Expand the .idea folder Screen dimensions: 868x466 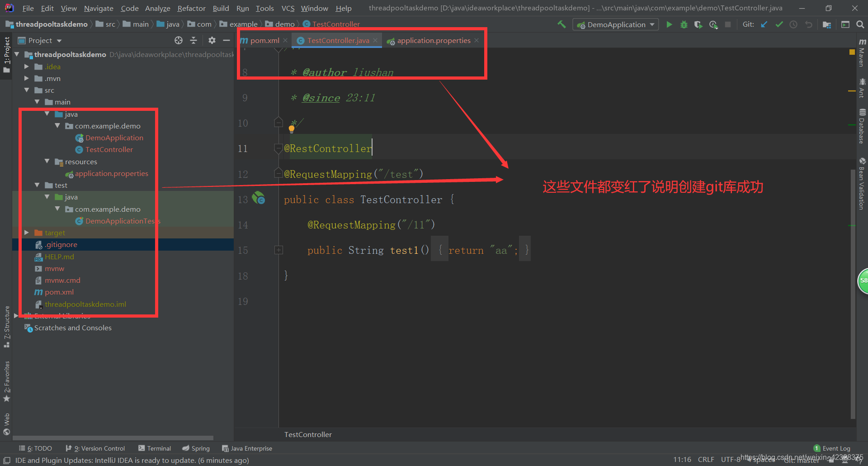click(x=27, y=67)
